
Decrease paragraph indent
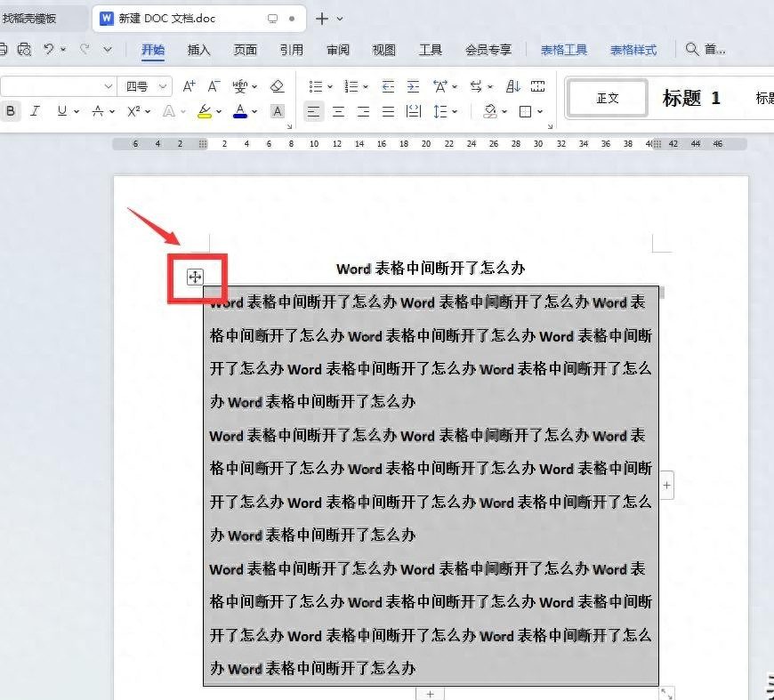point(388,87)
